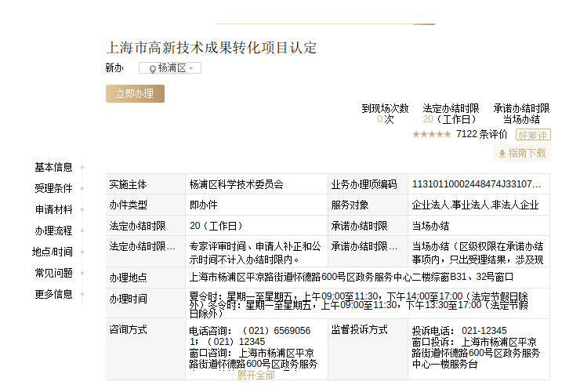Click the 承诺办结时限... truncated label

coord(364,246)
